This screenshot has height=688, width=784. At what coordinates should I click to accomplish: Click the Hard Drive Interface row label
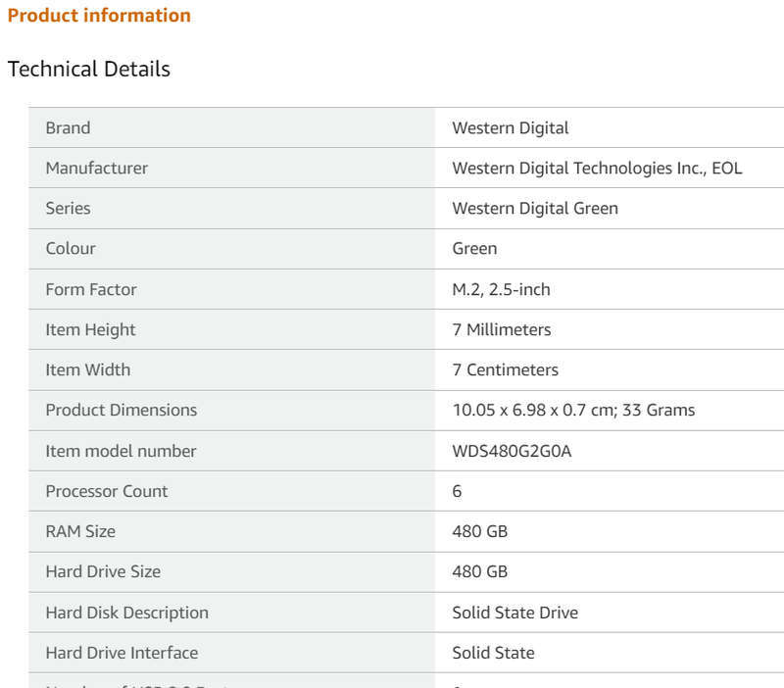(122, 654)
